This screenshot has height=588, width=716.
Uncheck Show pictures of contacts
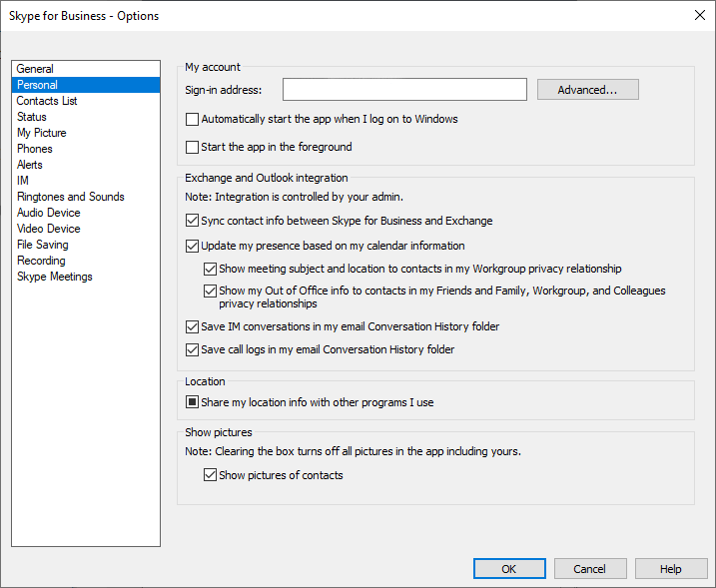coord(209,476)
